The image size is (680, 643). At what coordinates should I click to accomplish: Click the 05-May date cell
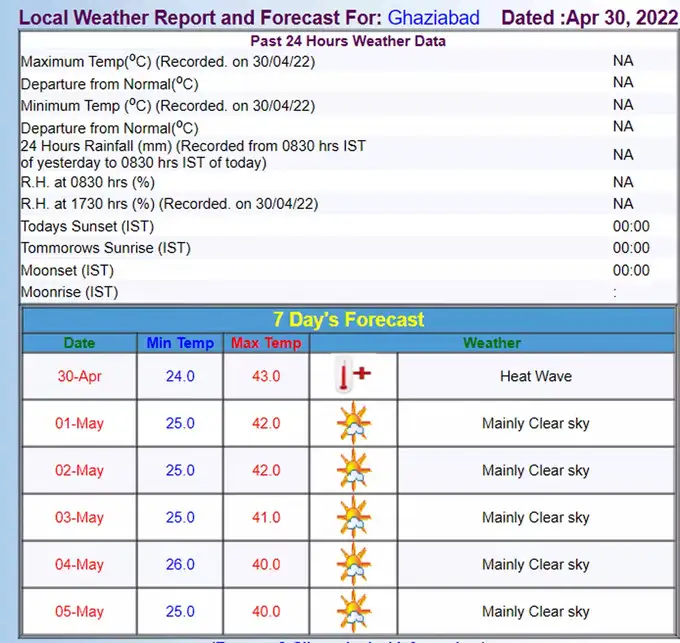(79, 611)
